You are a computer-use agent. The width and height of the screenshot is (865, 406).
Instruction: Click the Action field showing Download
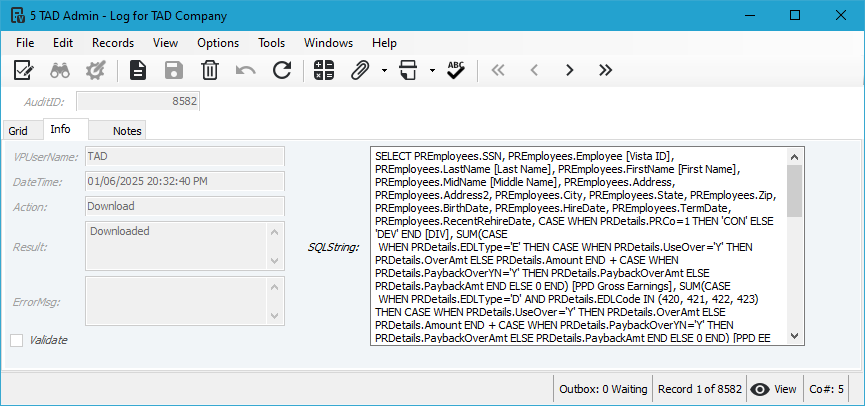pyautogui.click(x=185, y=206)
